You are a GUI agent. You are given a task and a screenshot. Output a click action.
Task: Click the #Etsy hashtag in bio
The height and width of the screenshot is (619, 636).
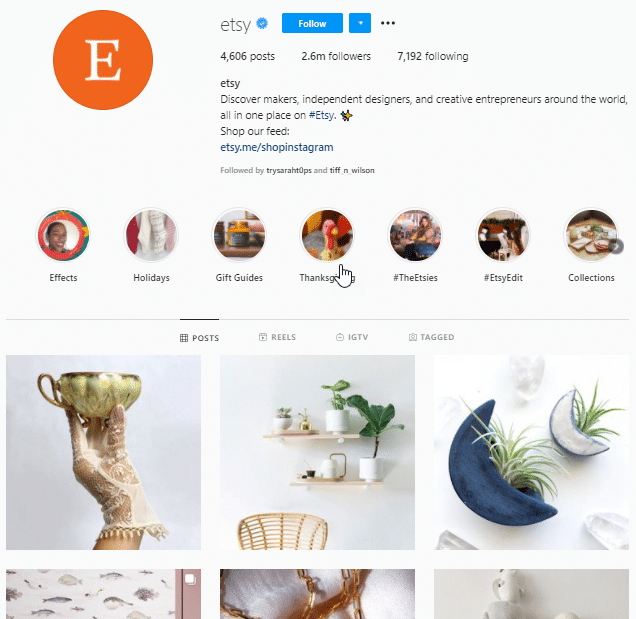tap(322, 115)
